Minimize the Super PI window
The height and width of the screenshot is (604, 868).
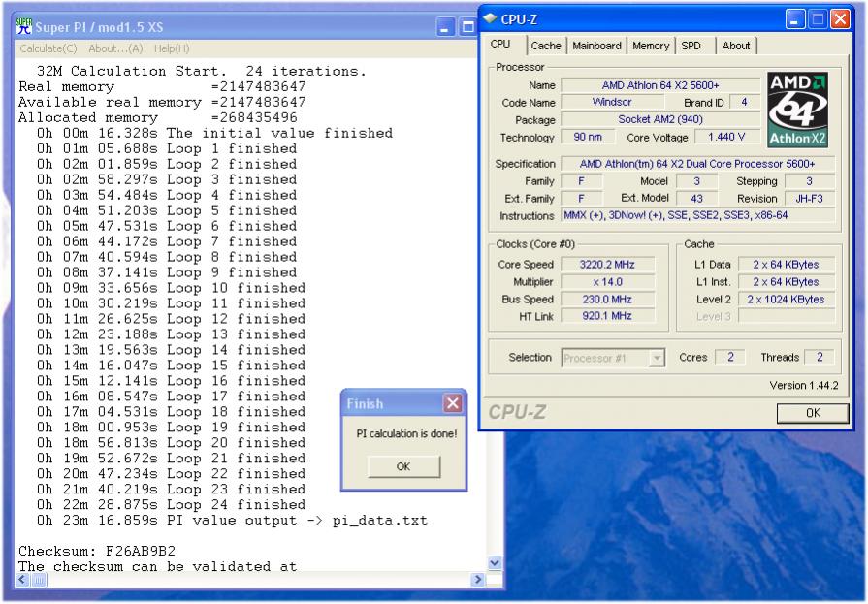pyautogui.click(x=445, y=26)
